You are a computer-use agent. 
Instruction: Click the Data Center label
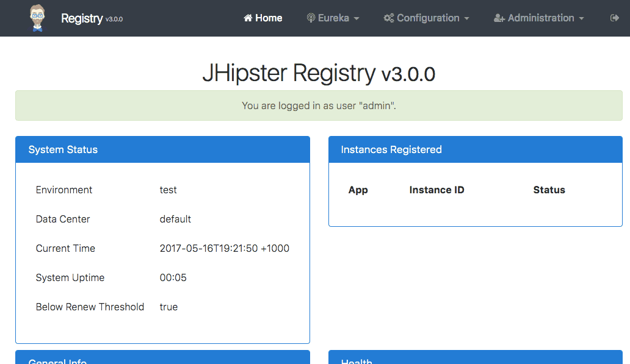click(63, 219)
